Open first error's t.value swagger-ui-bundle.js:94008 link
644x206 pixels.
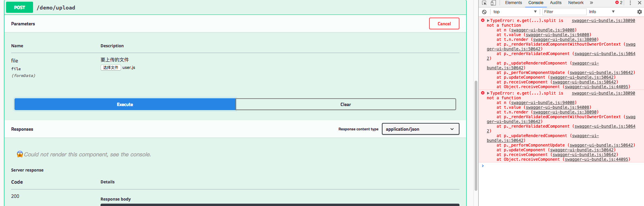pyautogui.click(x=557, y=35)
